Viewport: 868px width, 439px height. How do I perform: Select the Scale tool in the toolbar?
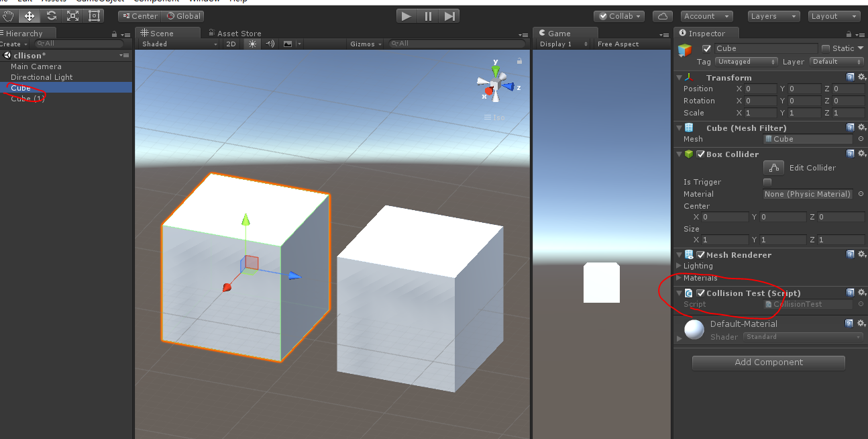tap(73, 15)
